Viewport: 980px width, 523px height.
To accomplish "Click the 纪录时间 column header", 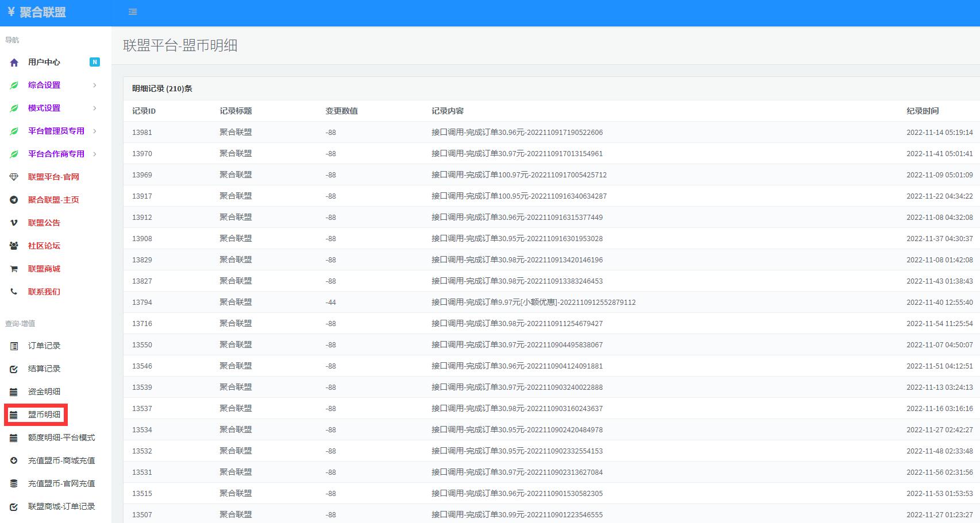I will pos(923,111).
